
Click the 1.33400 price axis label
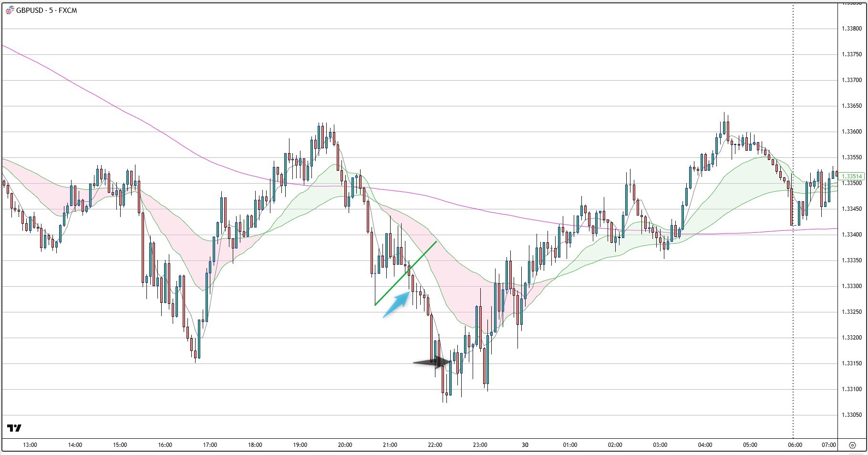851,235
